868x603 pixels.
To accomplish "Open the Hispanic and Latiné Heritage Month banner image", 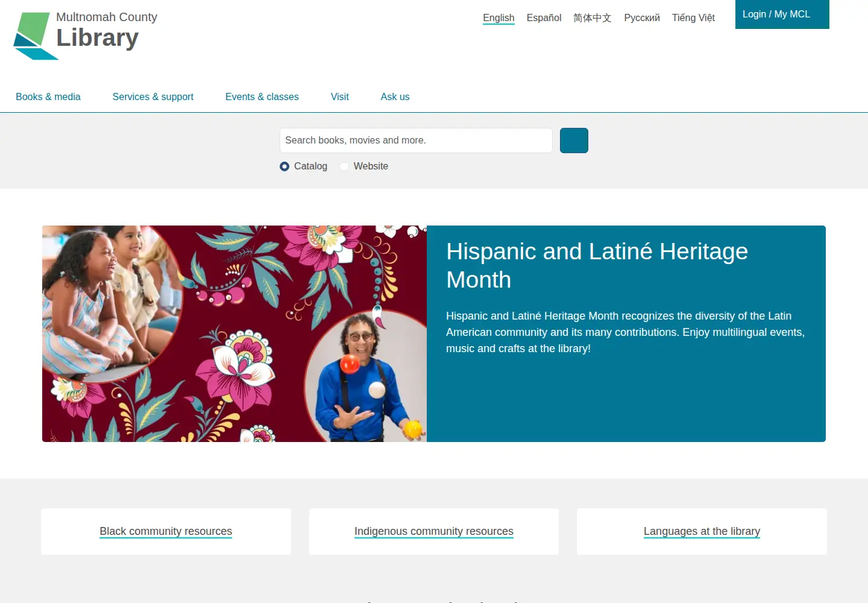I will (x=234, y=333).
